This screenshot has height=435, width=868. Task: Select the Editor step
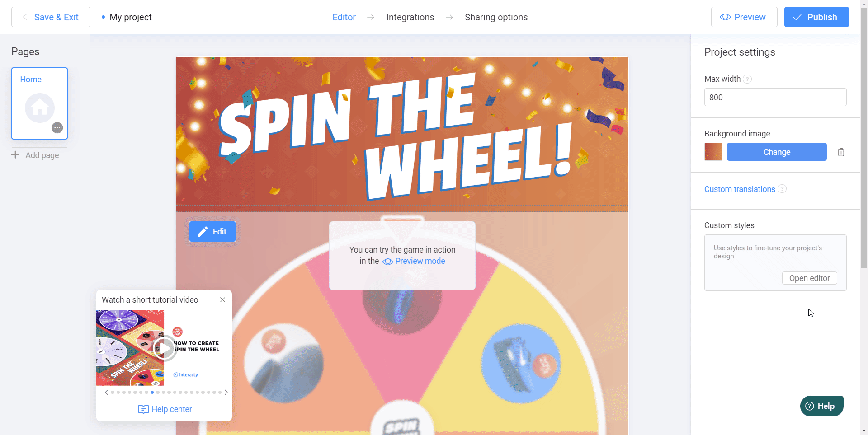344,17
